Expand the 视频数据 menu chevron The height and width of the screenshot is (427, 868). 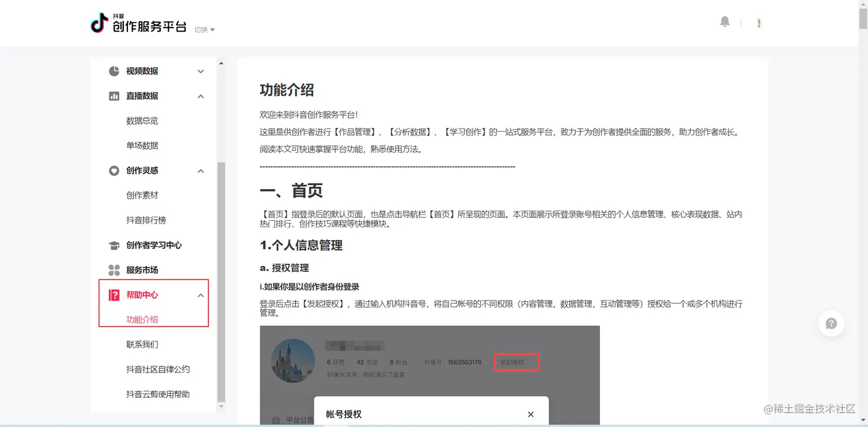[x=200, y=71]
